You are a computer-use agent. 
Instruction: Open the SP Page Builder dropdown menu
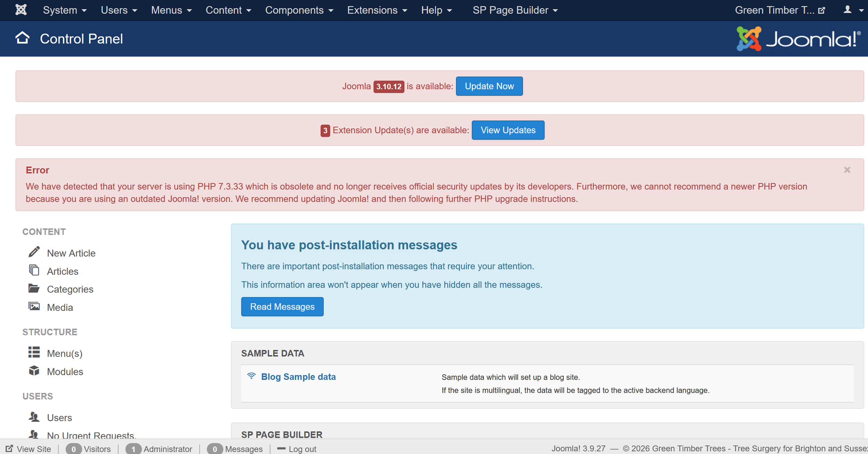pyautogui.click(x=515, y=10)
